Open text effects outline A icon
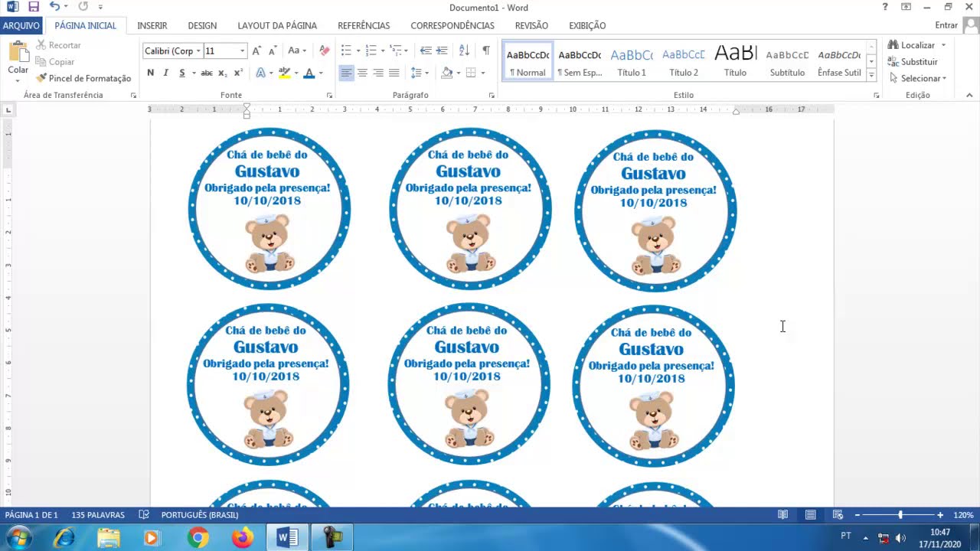980x551 pixels. [x=261, y=73]
